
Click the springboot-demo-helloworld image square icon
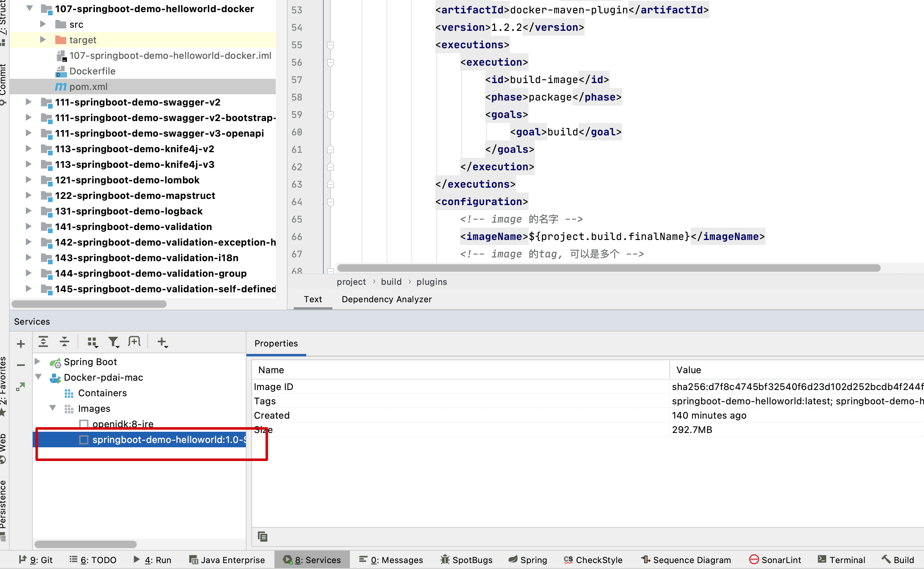point(83,440)
